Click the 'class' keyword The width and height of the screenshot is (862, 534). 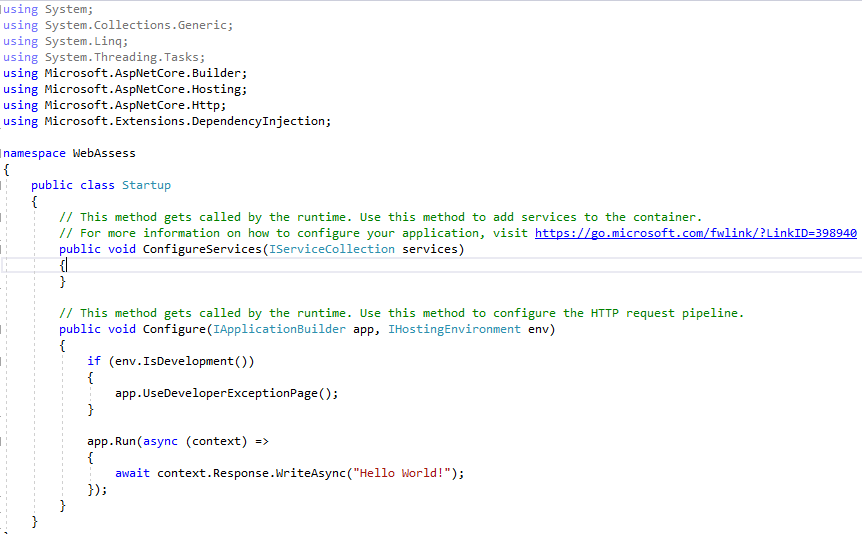click(97, 185)
